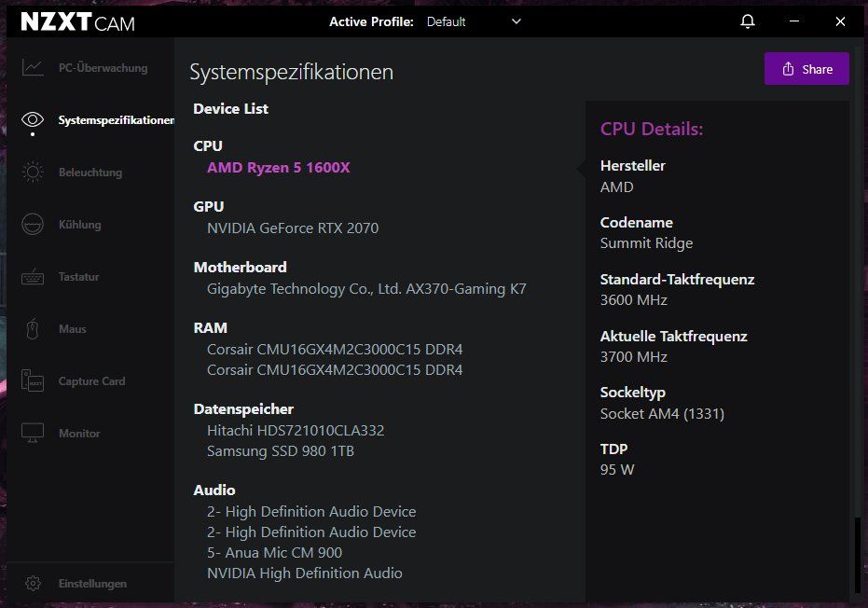Click the Beleuchtung sun icon
This screenshot has height=608, width=868.
tap(33, 173)
